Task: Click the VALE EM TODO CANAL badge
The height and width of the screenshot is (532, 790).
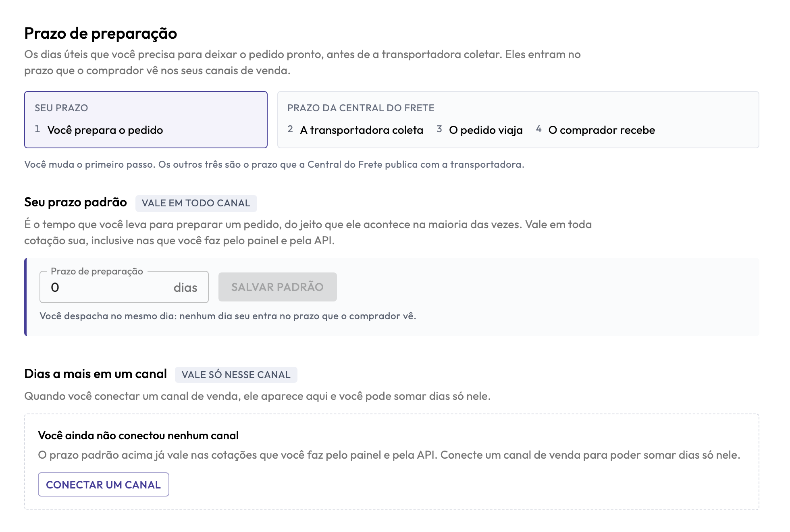Action: [196, 203]
